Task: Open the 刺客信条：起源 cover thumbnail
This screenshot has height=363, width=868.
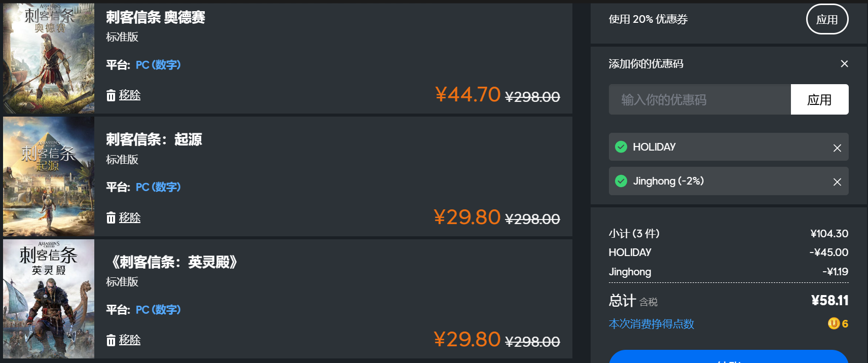Action: pyautogui.click(x=49, y=176)
